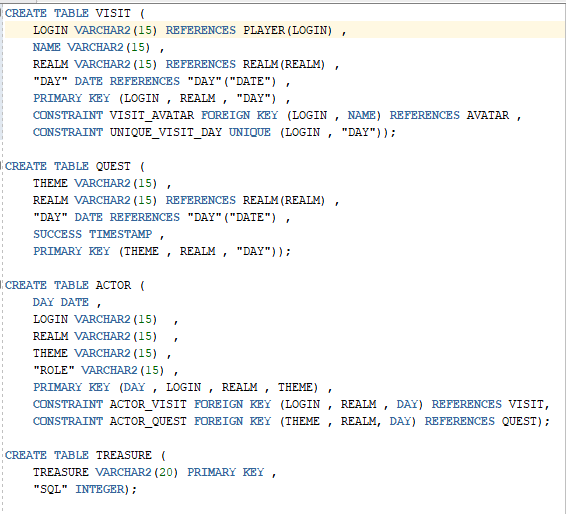Click QUEST after REFERENCES in the ACTOR_QUEST line
566x514 pixels.
coord(519,422)
